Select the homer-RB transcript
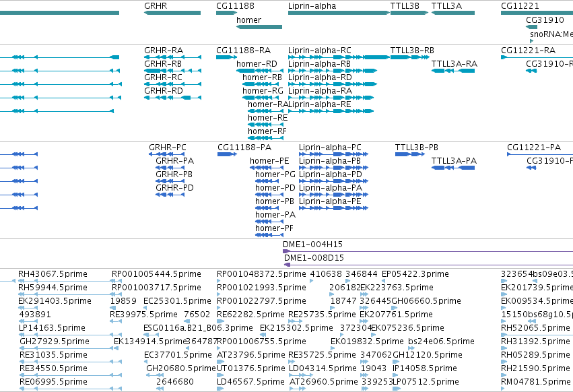Image resolution: width=573 pixels, height=392 pixels. coord(261,84)
